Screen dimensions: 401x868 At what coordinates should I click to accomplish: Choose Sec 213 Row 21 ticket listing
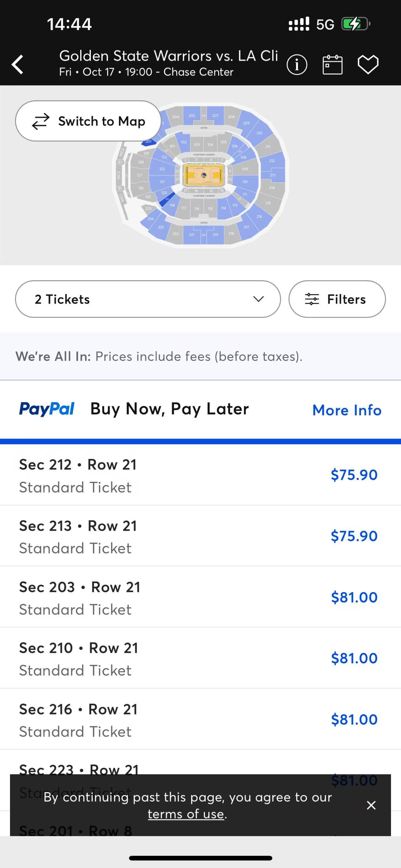click(200, 536)
